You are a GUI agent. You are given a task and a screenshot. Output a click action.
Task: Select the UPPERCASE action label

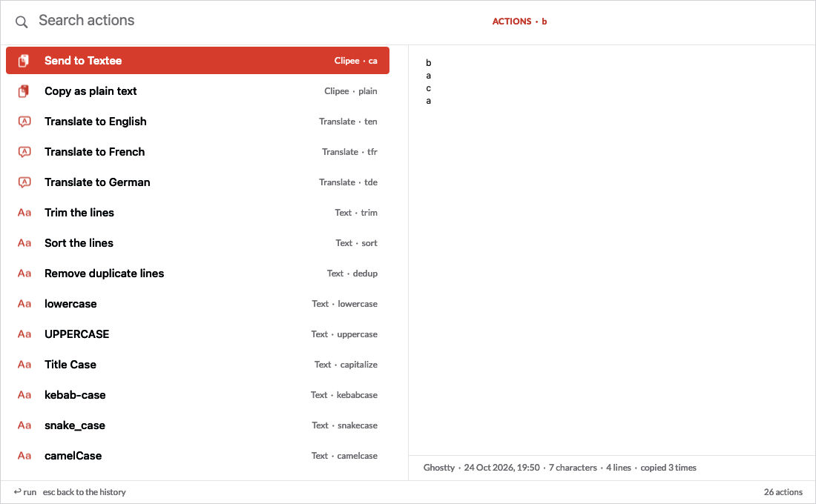(77, 334)
